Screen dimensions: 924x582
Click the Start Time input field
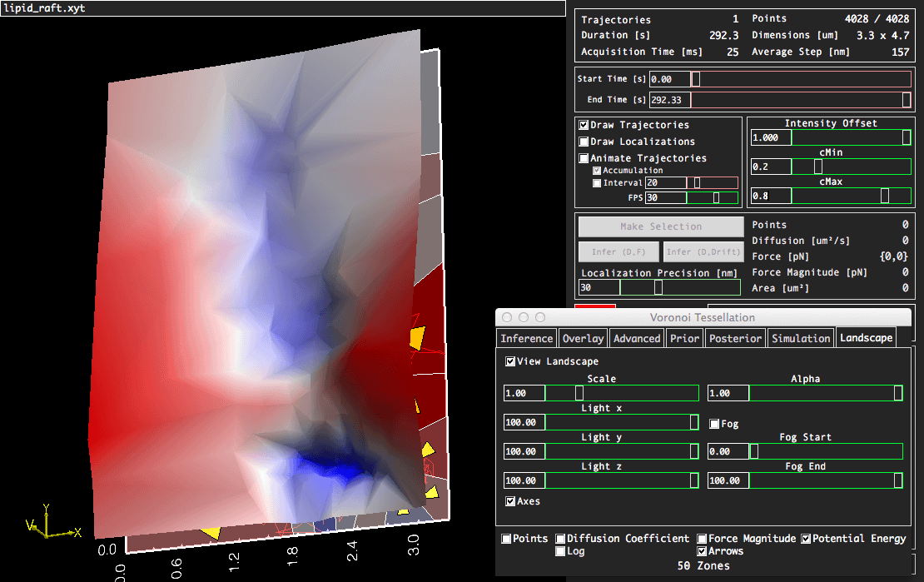click(x=669, y=79)
